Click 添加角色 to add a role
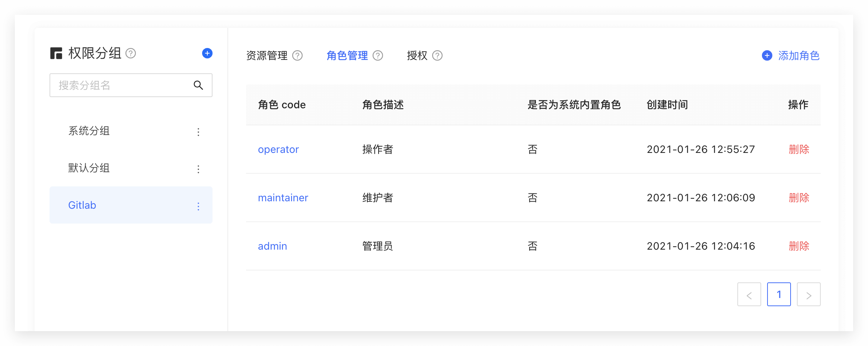868x346 pixels. (x=791, y=56)
